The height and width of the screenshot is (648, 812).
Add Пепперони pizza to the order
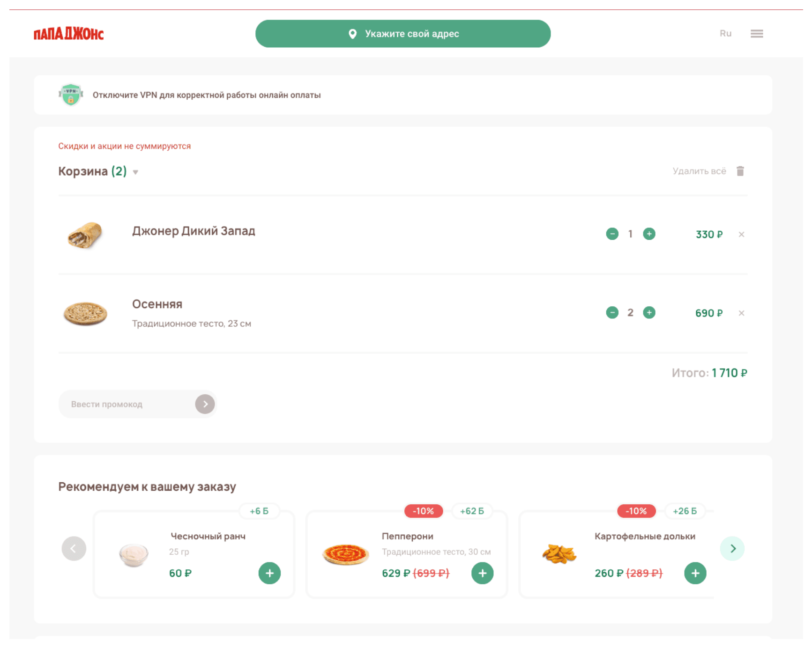click(482, 573)
